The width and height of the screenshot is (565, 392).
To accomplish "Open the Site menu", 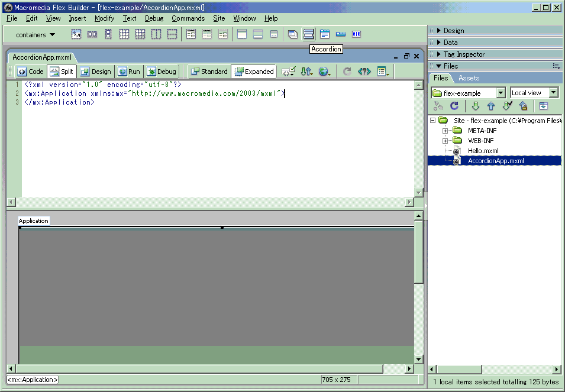I will 219,18.
